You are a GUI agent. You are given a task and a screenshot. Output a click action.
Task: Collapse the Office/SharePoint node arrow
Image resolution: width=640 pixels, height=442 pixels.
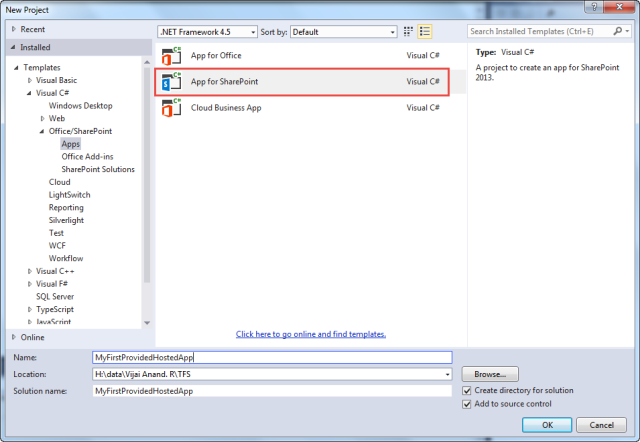point(42,131)
